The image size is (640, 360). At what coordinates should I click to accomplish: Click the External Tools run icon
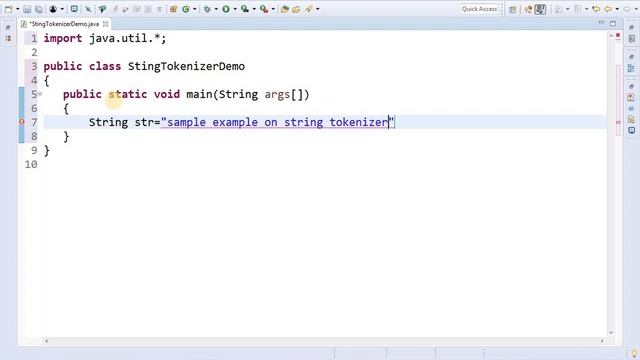point(264,9)
